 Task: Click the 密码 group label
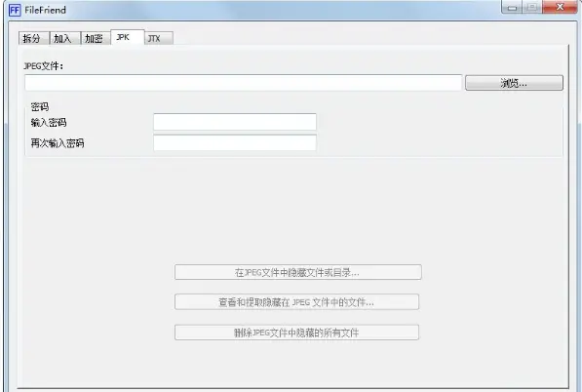tap(40, 107)
